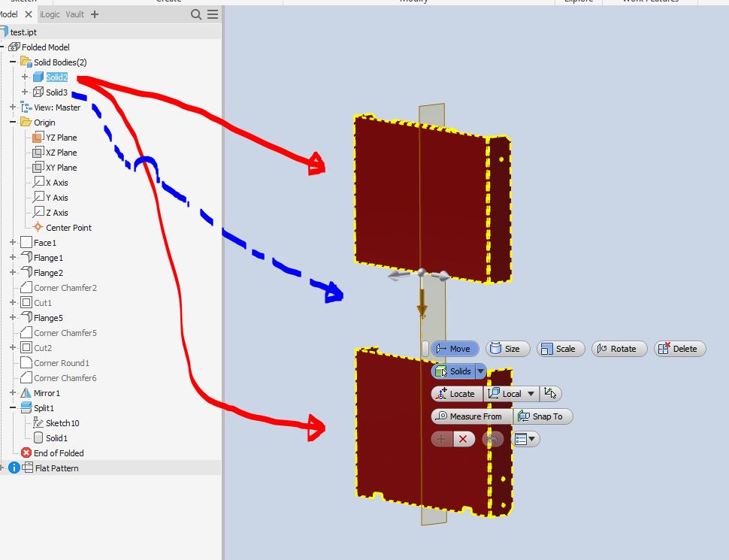This screenshot has height=560, width=729.
Task: Switch to the iLogic tab
Action: (50, 14)
